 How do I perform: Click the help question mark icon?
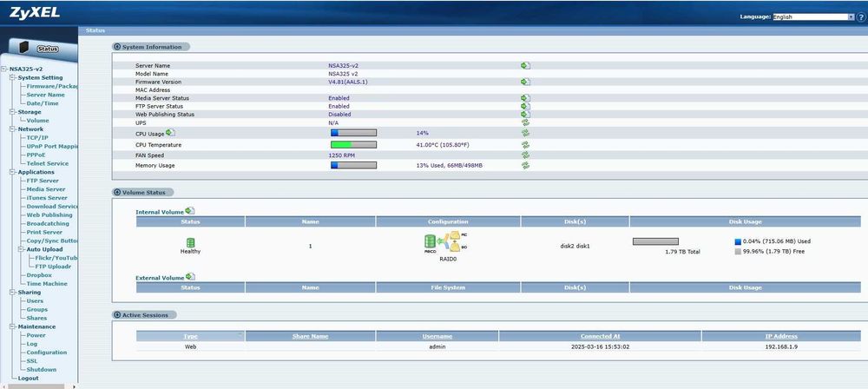point(861,17)
